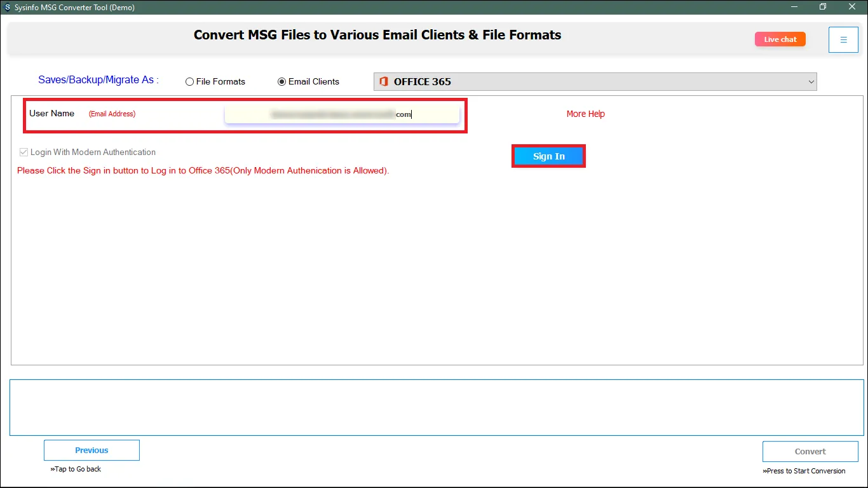This screenshot has width=868, height=488.
Task: Open the hamburger menu icon
Action: pos(843,39)
